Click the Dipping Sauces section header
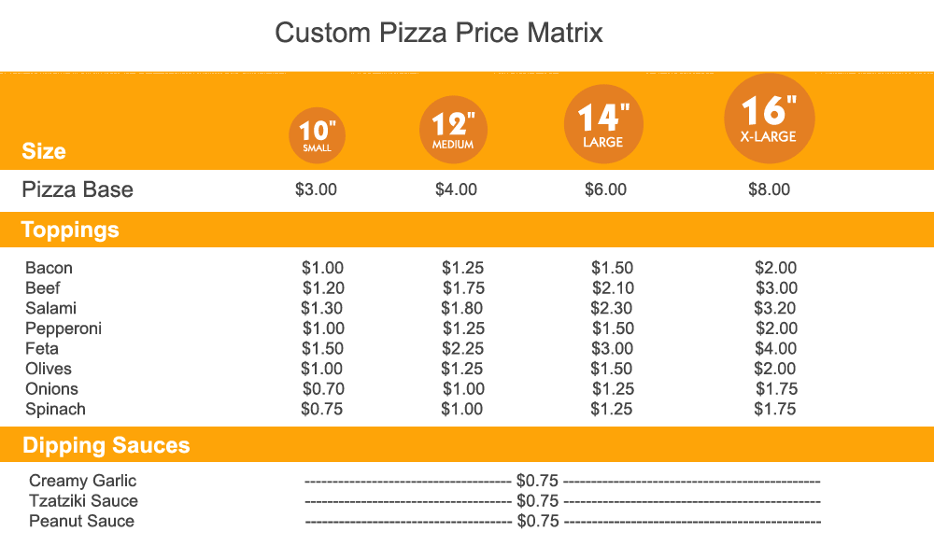 point(106,445)
